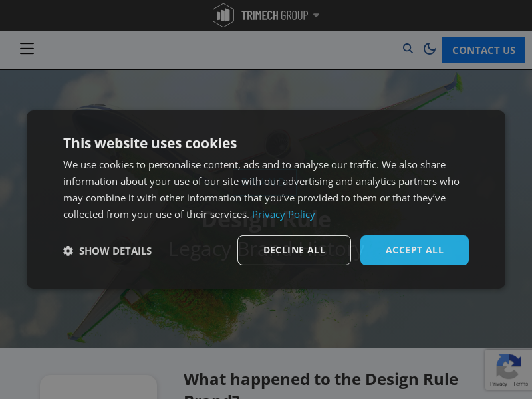
Task: Expand the TriMech Group dropdown caret
Action: tap(316, 15)
